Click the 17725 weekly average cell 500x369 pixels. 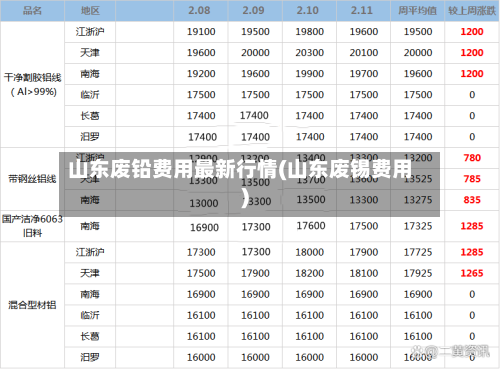click(x=418, y=252)
